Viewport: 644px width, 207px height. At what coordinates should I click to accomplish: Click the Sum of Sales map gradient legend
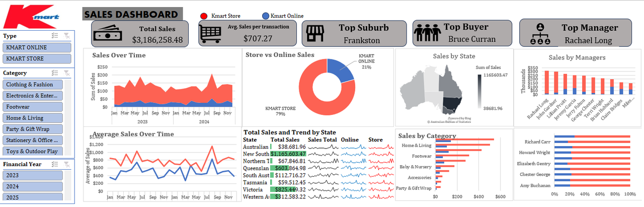(x=480, y=91)
